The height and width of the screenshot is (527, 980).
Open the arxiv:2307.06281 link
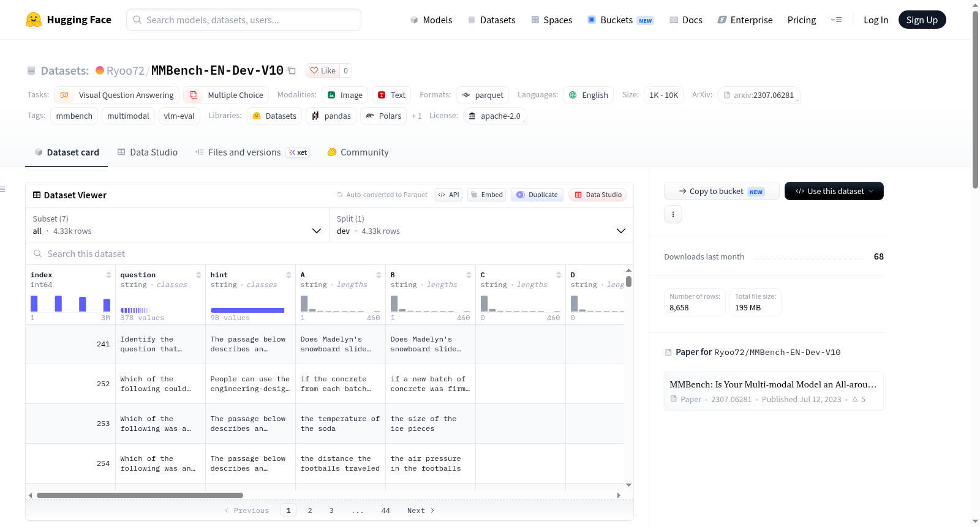coord(759,95)
